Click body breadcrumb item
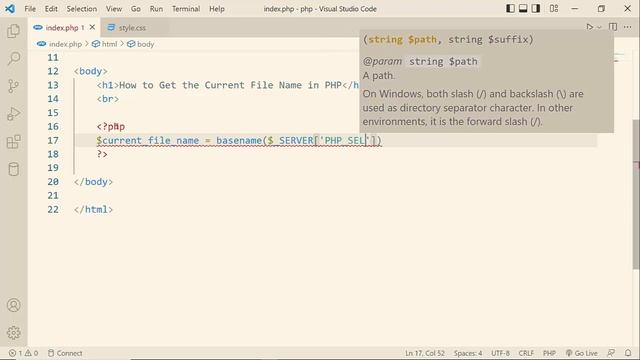 141,44
